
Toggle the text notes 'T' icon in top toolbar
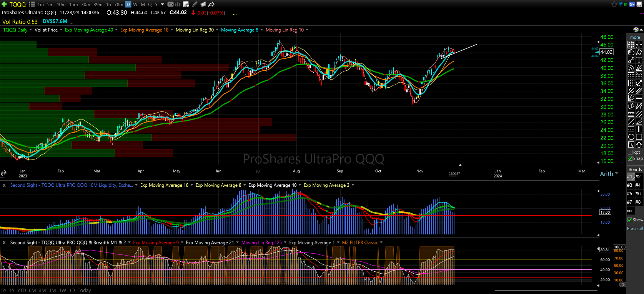(x=170, y=4)
